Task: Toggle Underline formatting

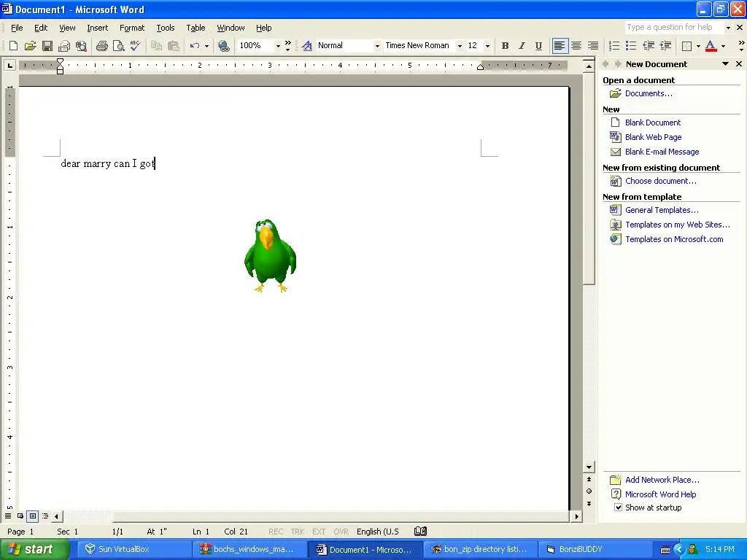Action: pos(538,46)
